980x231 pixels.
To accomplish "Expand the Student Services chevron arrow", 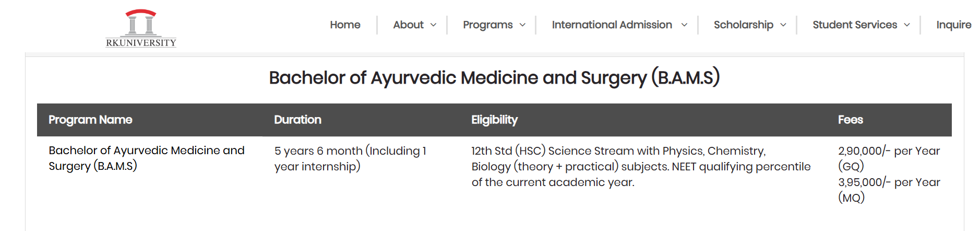I will 906,25.
